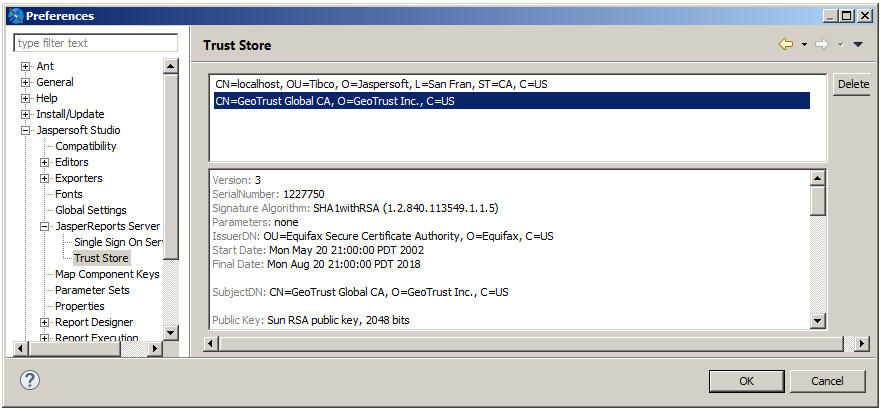Click the Parameters none line
881x411 pixels.
(x=255, y=222)
